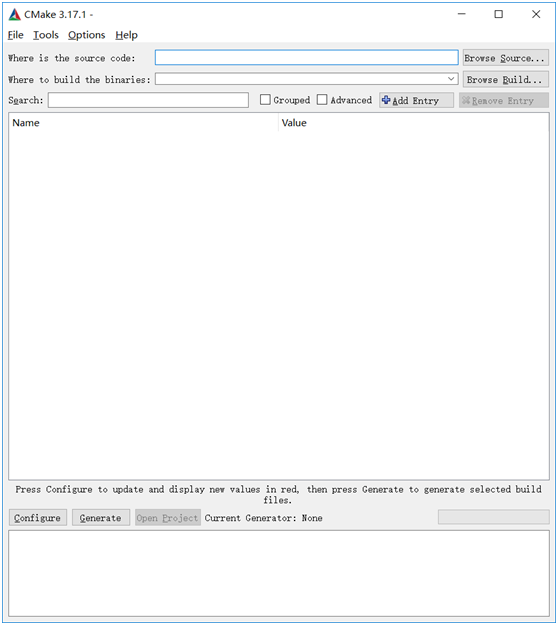The width and height of the screenshot is (558, 625).
Task: Close the CMake window
Action: [x=536, y=14]
